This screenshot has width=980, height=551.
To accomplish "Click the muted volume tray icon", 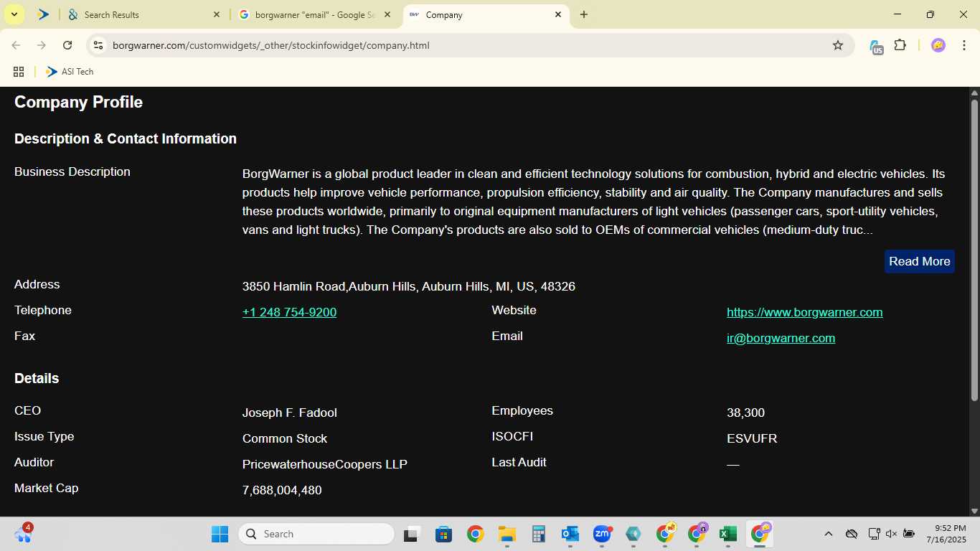I will coord(892,534).
